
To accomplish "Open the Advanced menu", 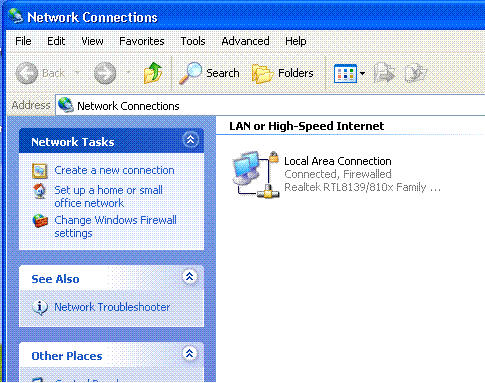I will tap(245, 41).
